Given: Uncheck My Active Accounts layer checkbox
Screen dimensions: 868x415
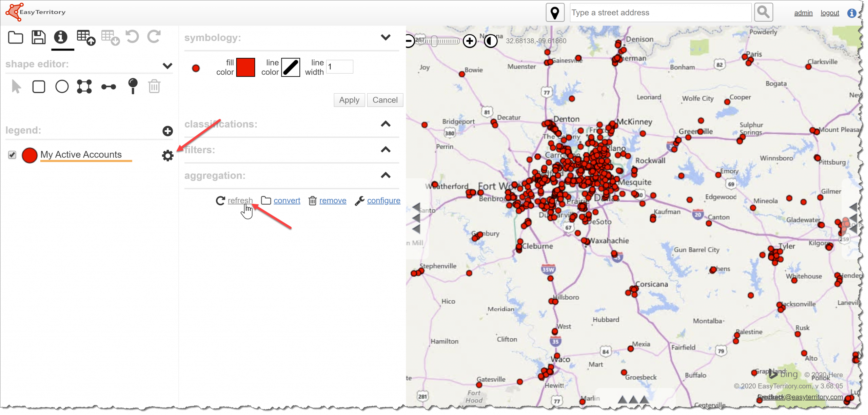Looking at the screenshot, I should tap(12, 155).
